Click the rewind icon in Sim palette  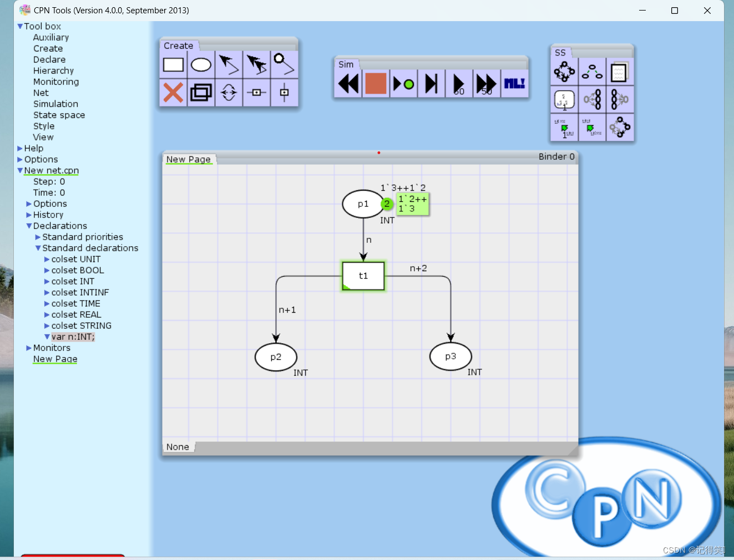(348, 83)
